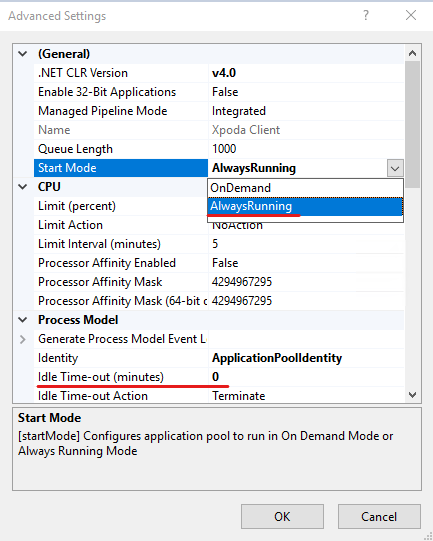Image resolution: width=433 pixels, height=541 pixels.
Task: Click the help question mark icon
Action: click(x=366, y=15)
